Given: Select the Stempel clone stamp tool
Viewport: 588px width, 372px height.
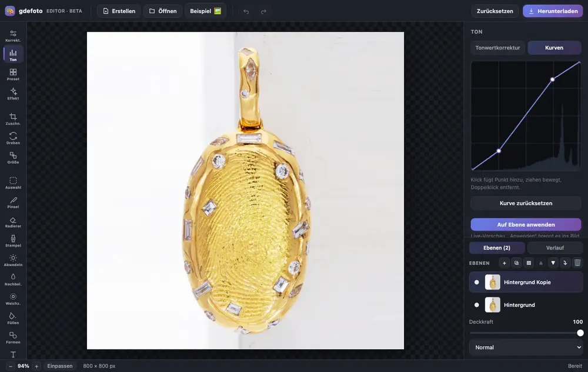Looking at the screenshot, I should 13,241.
